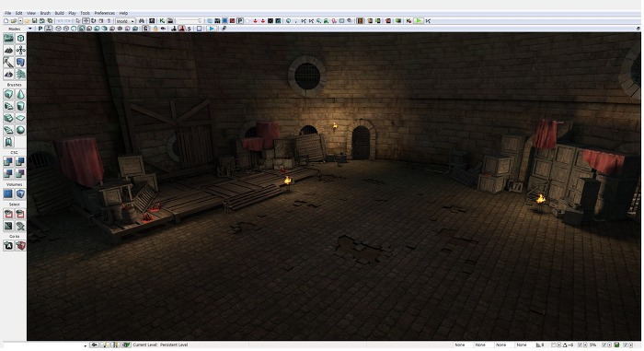Open the World coordinate system dropdown
644x351 pixels.
[x=125, y=21]
